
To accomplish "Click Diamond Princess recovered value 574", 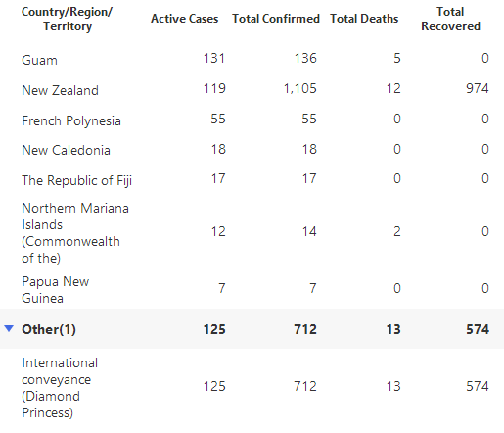I will 478,386.
